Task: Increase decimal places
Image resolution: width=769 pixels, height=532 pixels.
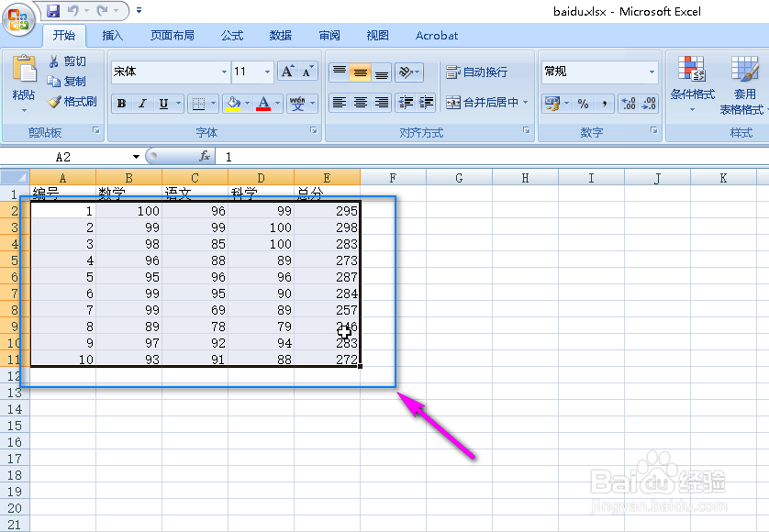Action: tap(629, 104)
